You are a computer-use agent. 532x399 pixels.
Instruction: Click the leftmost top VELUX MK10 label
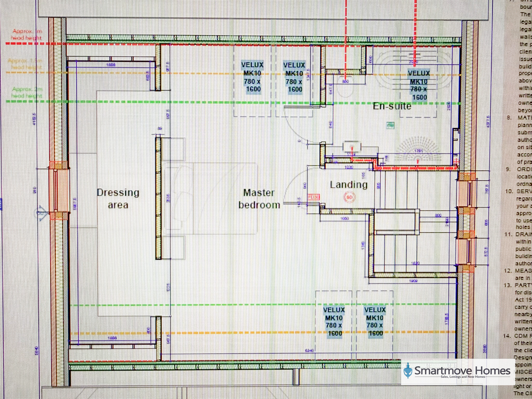pos(252,77)
